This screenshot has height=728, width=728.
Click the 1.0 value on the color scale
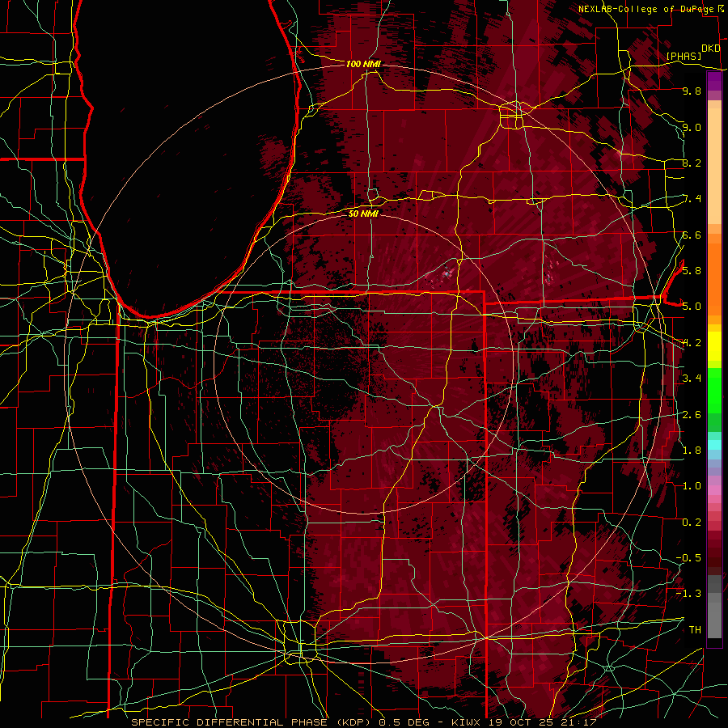tap(692, 485)
